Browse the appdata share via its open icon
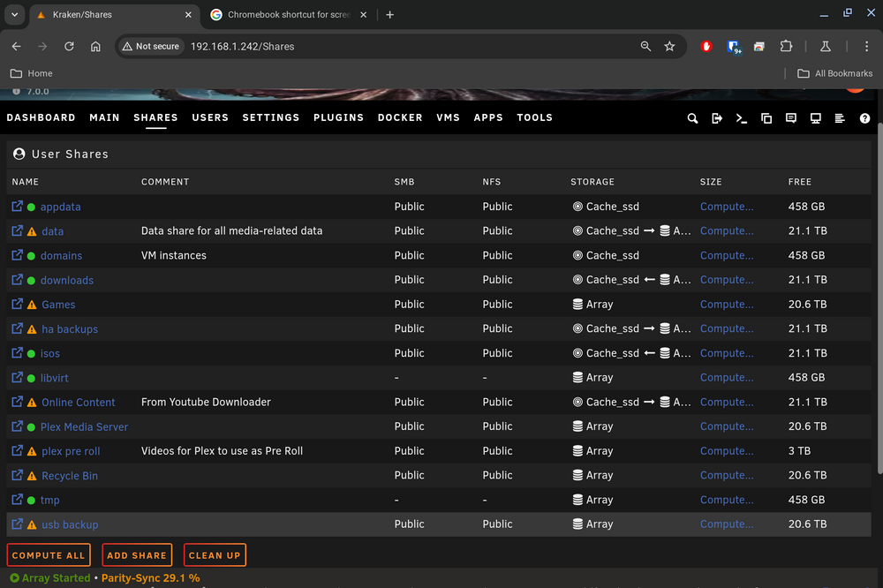 [18, 206]
